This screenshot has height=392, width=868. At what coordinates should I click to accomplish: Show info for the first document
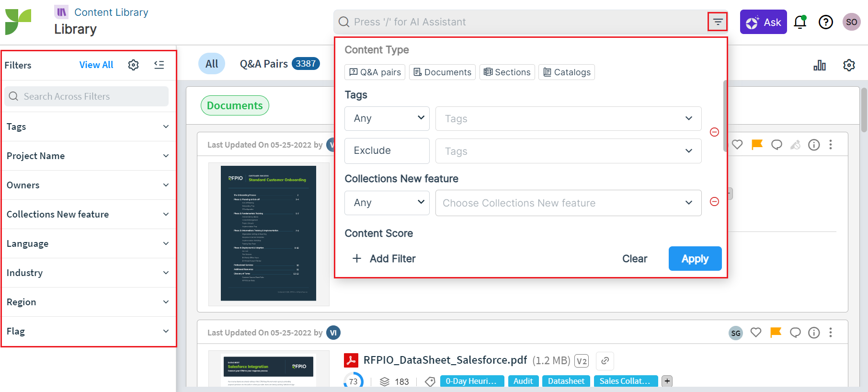814,145
